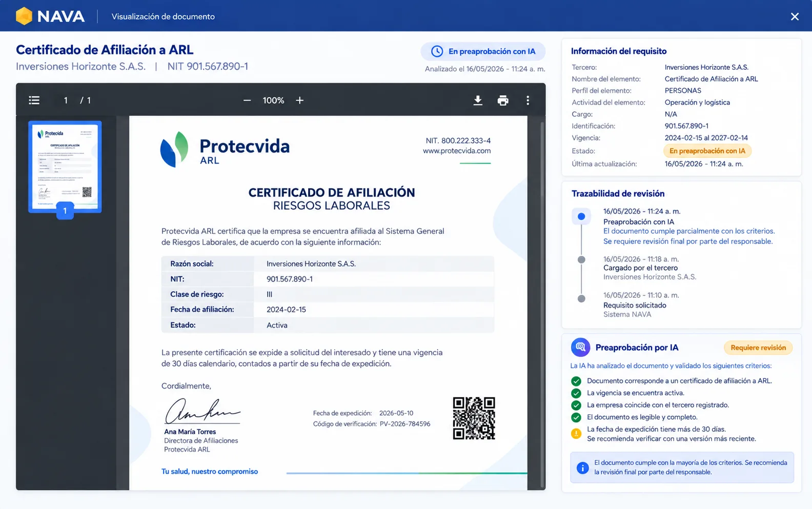Zoom out with the minus icon
This screenshot has height=509, width=812.
[247, 100]
